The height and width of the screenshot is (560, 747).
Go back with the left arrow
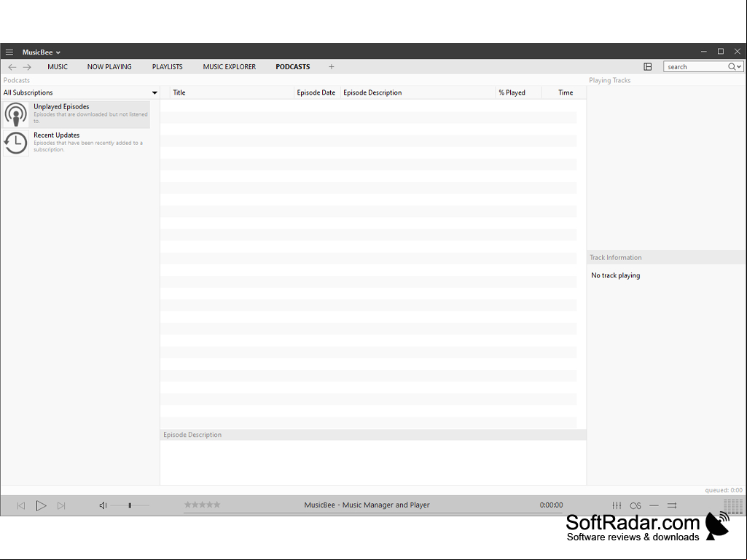click(12, 67)
